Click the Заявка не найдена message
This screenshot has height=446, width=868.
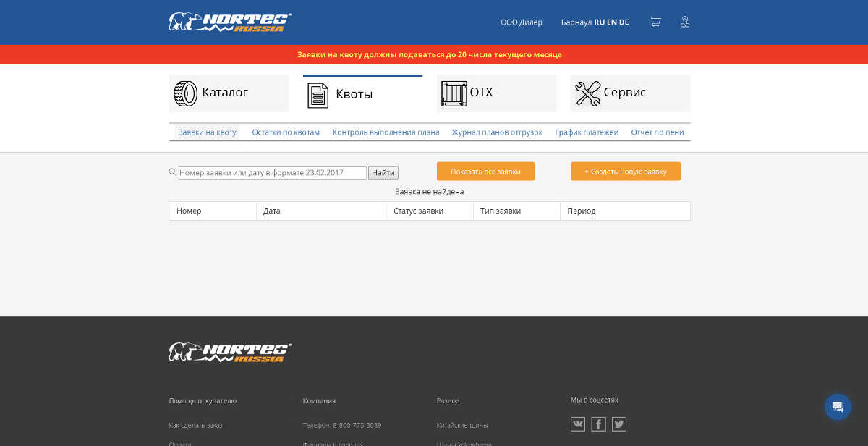430,192
